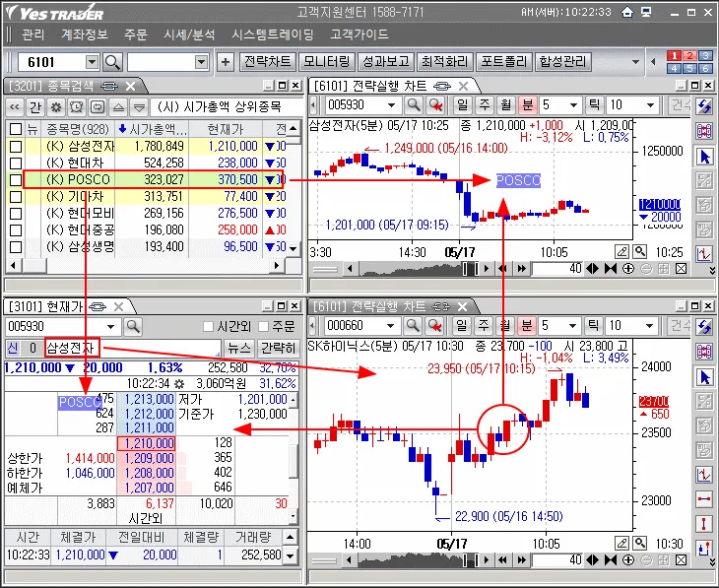719x588 pixels.
Task: Click the 모니터링 button
Action: pos(326,61)
